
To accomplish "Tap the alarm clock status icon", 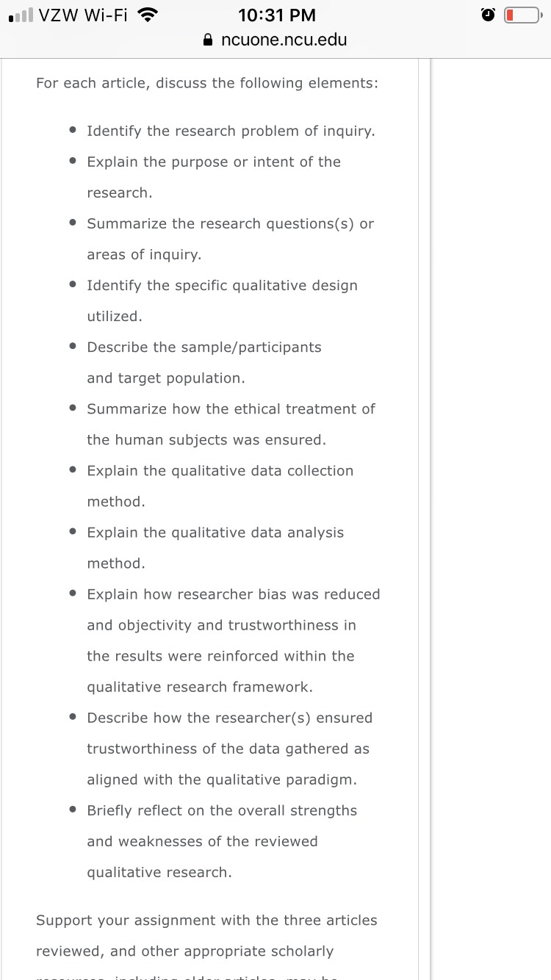I will (x=488, y=15).
